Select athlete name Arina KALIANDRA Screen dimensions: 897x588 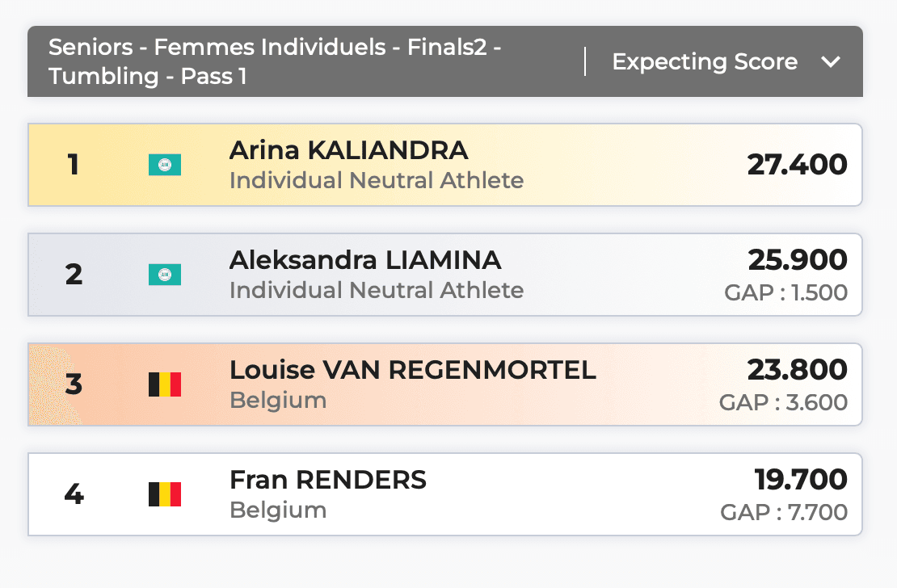click(x=348, y=150)
